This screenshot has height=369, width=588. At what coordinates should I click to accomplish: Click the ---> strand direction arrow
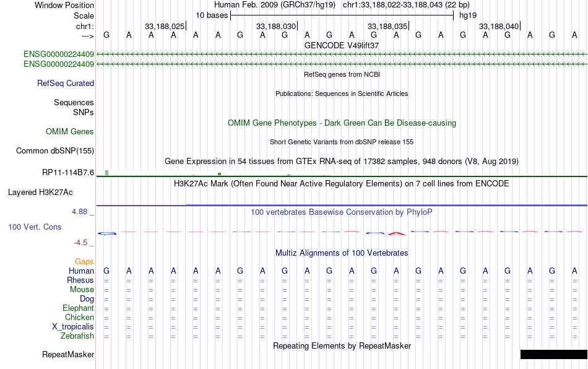87,36
